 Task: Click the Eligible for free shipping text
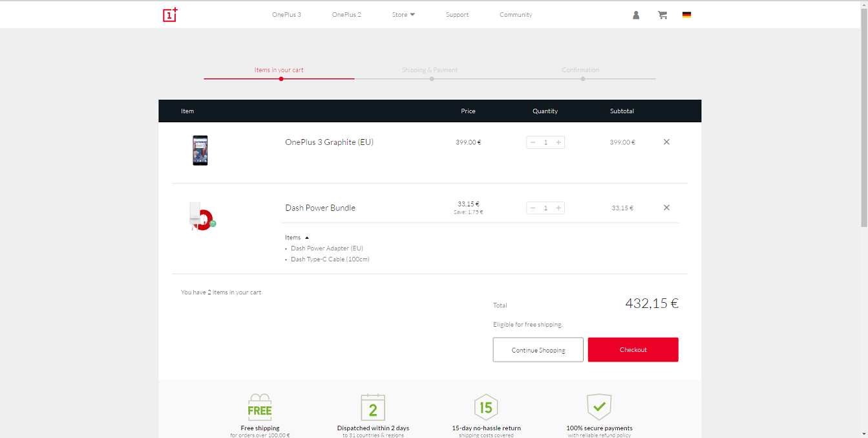pyautogui.click(x=528, y=325)
